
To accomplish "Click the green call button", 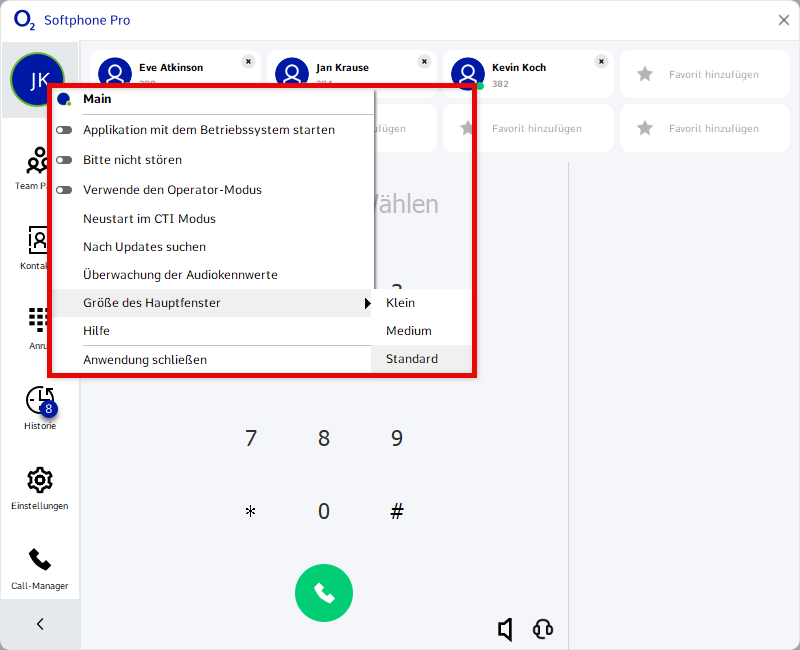I will point(323,593).
